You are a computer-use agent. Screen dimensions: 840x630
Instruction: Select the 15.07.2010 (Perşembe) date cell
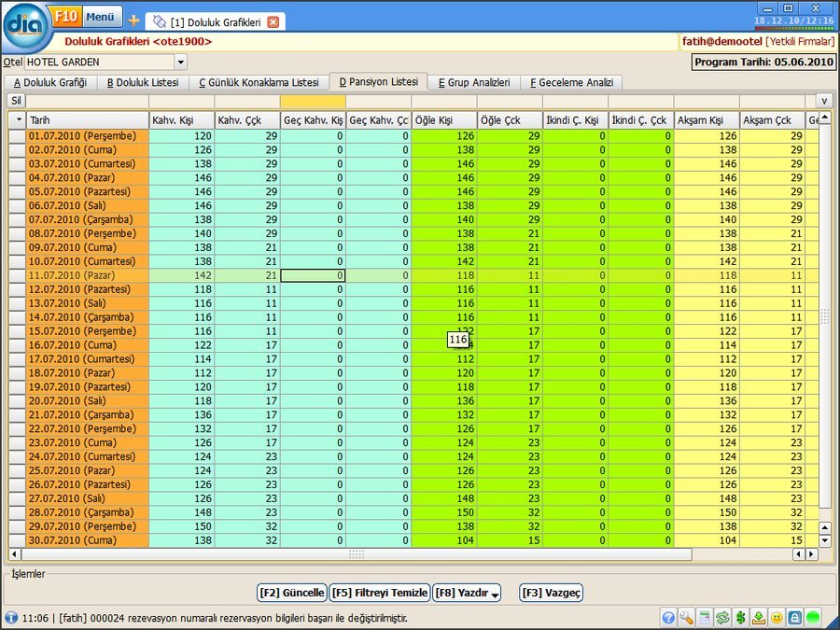88,331
